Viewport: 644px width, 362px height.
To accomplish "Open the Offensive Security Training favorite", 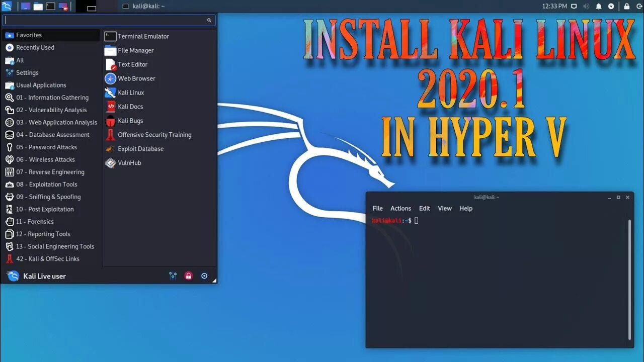I will pos(159,135).
